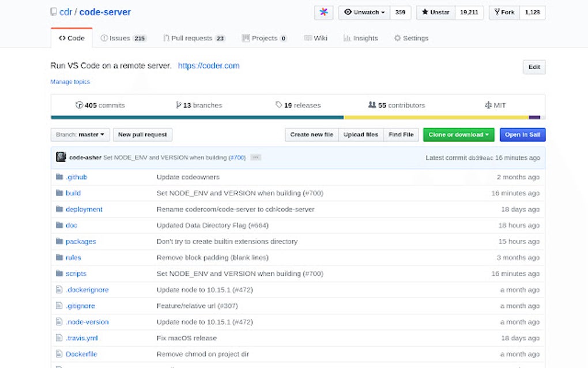Viewport: 588px width, 368px height.
Task: Click the fork icon beside the Fork count
Action: click(497, 12)
